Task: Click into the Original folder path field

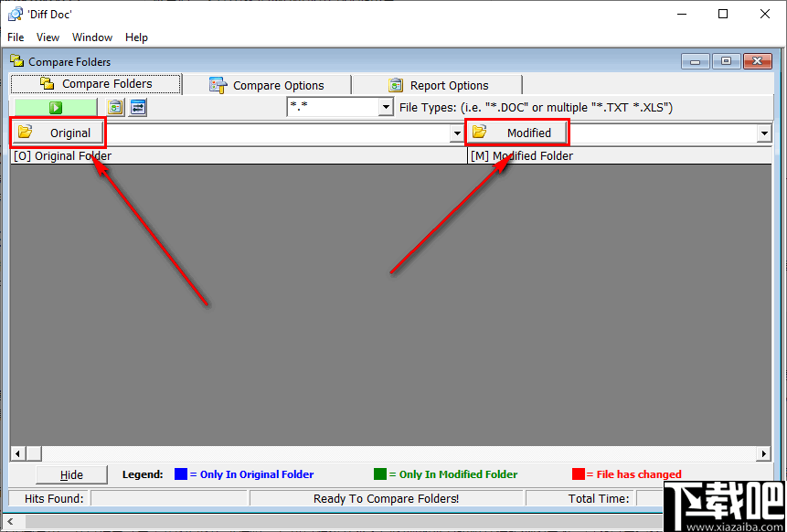Action: coord(278,133)
